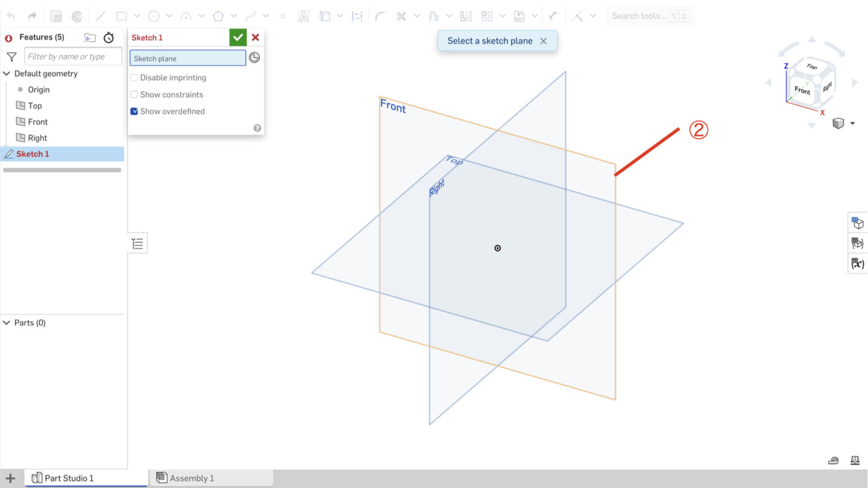Switch to the Assembly 1 tab

point(191,478)
